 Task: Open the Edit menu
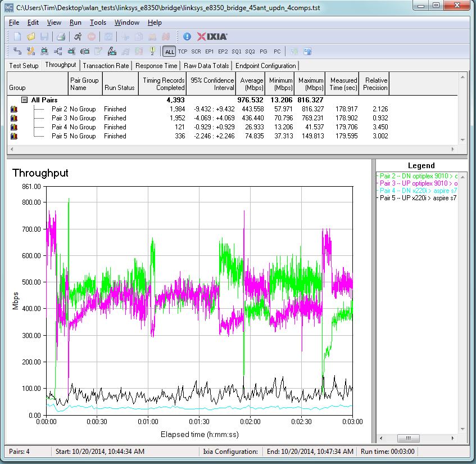coord(33,22)
